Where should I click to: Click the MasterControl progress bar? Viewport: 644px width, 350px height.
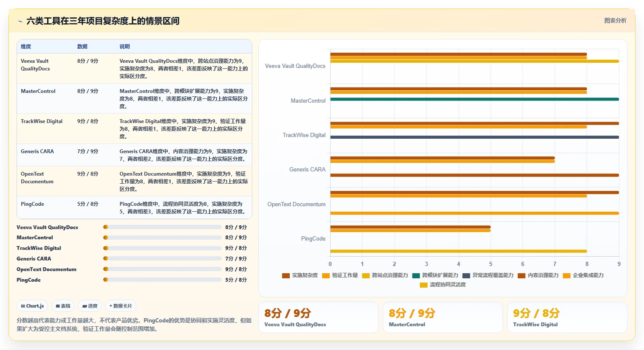162,238
